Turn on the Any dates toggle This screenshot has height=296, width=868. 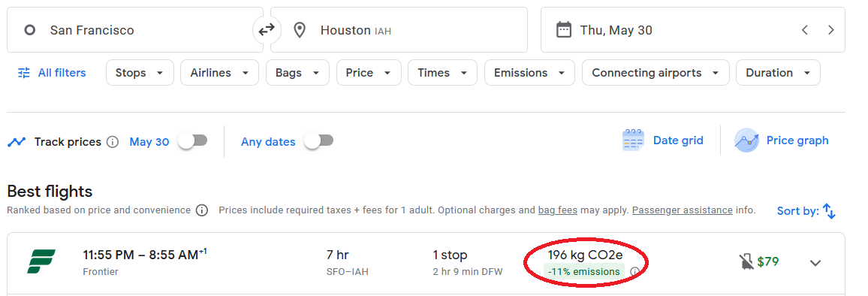(x=319, y=141)
